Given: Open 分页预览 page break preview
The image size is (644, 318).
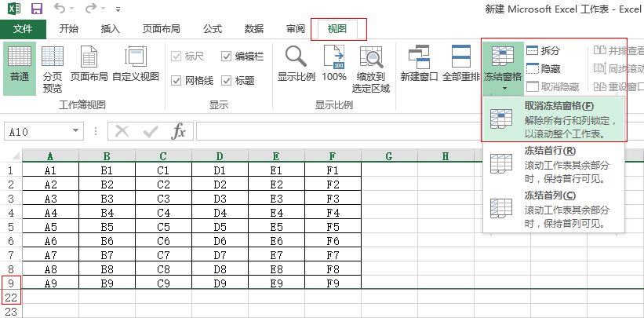Looking at the screenshot, I should (53, 64).
